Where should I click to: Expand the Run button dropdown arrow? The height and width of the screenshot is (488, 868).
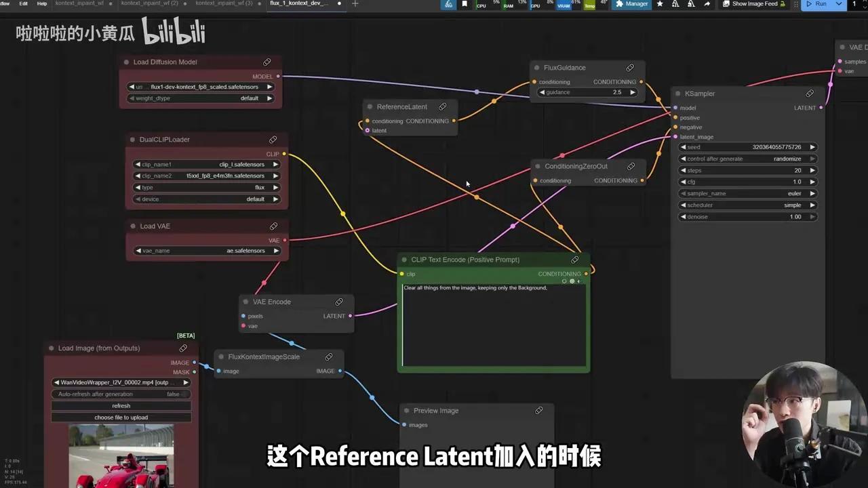pos(839,4)
